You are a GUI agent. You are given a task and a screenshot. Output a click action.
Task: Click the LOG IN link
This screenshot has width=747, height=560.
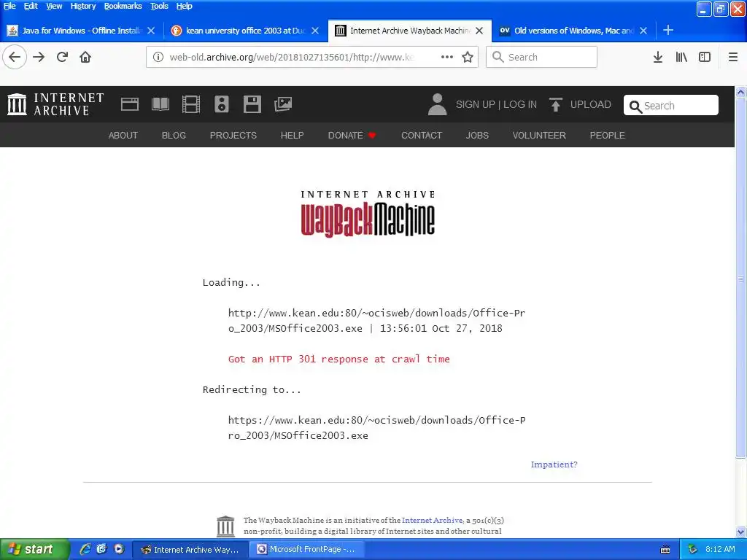pyautogui.click(x=519, y=104)
